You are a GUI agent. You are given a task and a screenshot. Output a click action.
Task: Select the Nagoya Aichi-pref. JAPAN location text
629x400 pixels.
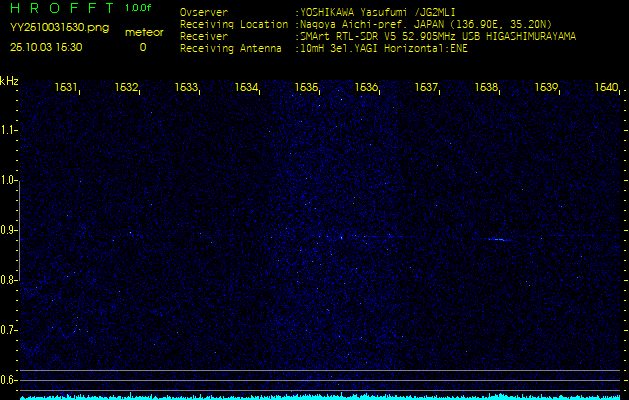click(x=426, y=24)
